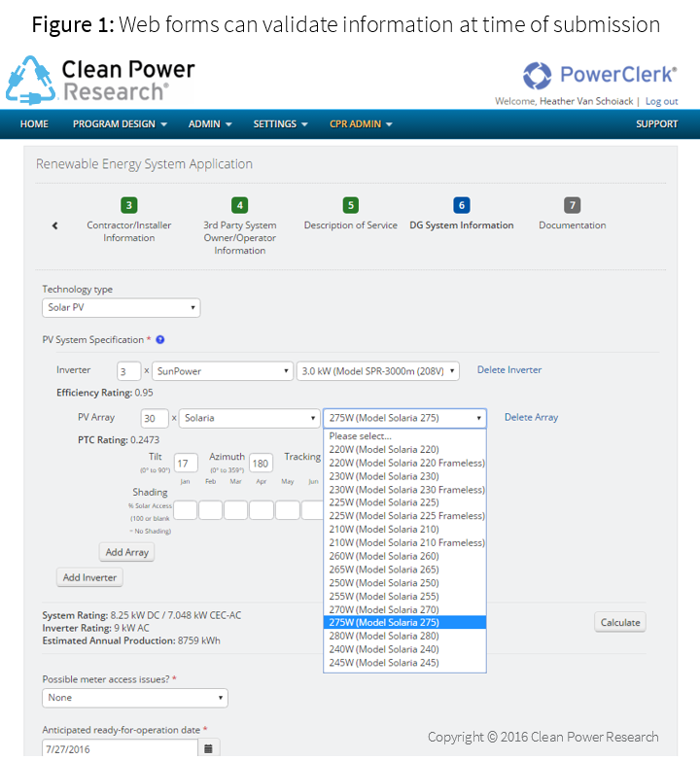
Task: Choose 280W (Model Solaria 280) option
Action: 384,636
